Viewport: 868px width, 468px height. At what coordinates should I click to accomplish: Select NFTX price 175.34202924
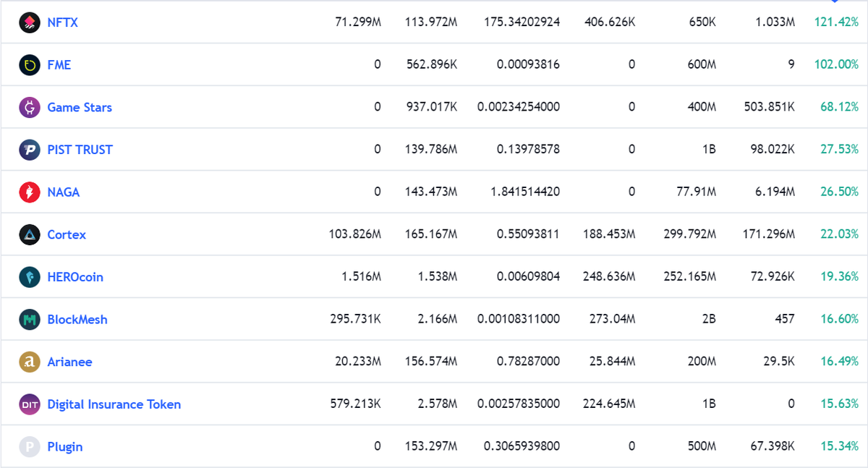click(x=522, y=22)
